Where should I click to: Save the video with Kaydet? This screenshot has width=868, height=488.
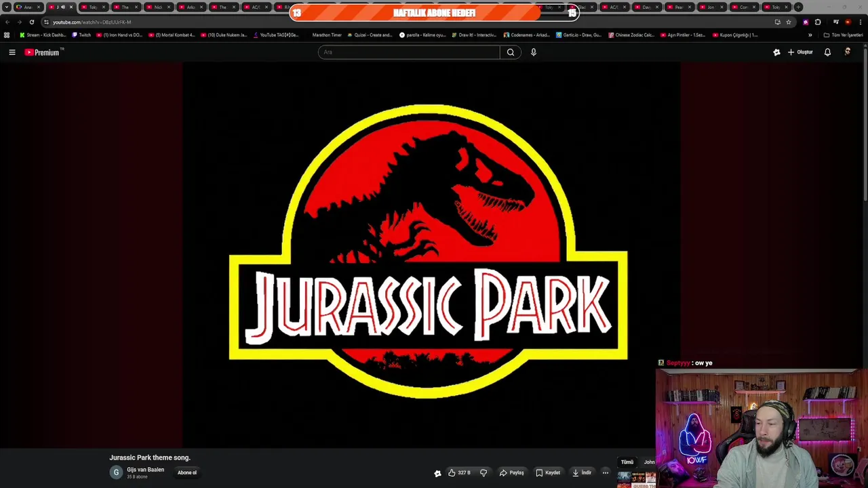click(548, 472)
